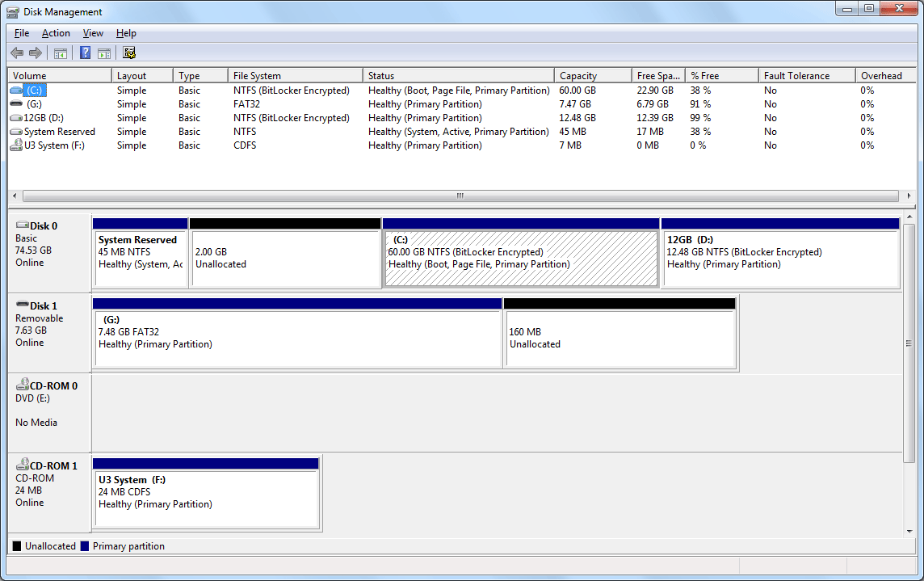Click the "60.00 GB" capacity cell
The image size is (924, 581).
click(577, 91)
